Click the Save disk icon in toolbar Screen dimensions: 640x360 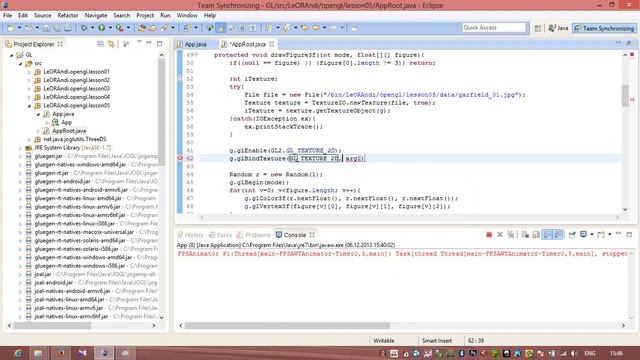click(46, 28)
